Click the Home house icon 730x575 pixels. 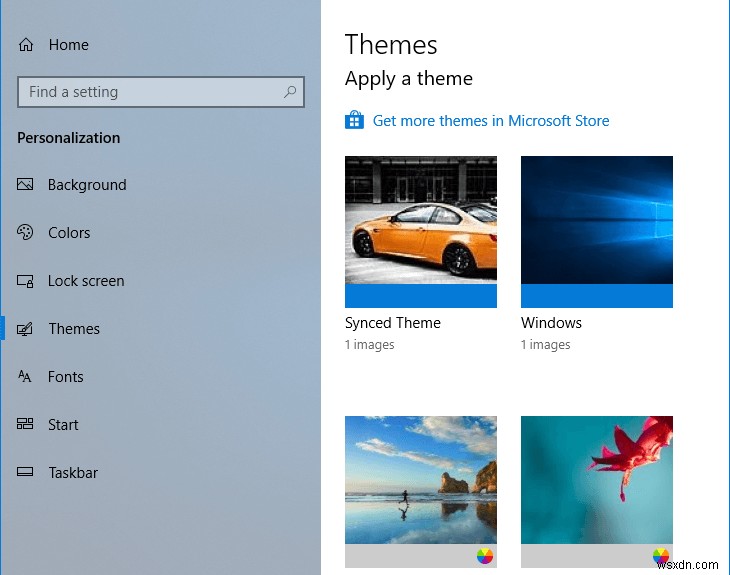point(26,45)
